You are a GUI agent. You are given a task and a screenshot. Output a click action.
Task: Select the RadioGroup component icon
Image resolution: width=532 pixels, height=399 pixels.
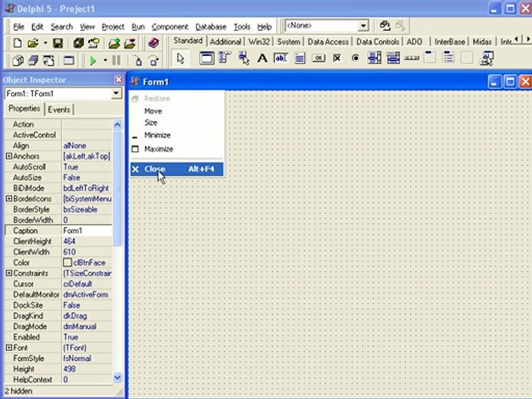(448, 58)
